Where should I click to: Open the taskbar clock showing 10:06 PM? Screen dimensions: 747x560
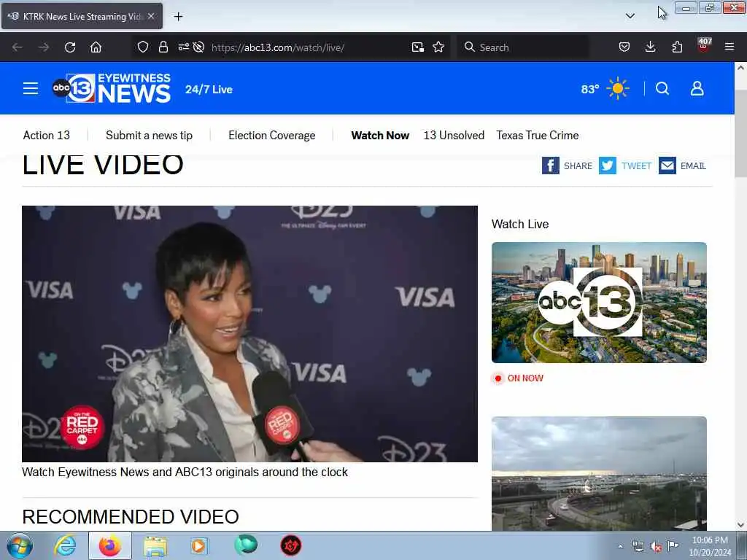710,546
